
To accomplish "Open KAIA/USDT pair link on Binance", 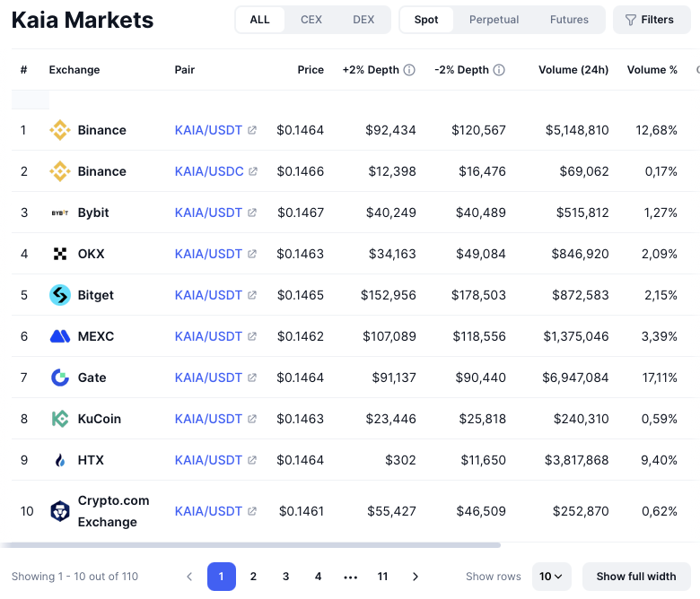I will pyautogui.click(x=208, y=130).
